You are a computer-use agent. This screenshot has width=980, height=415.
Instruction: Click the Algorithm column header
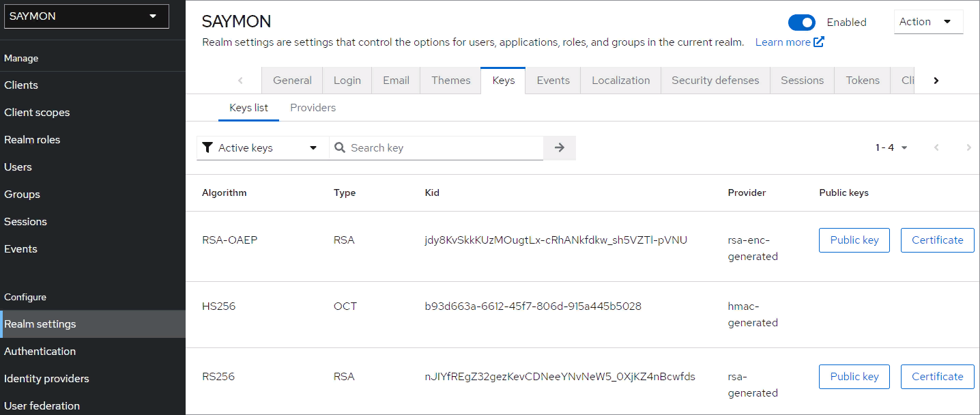224,193
